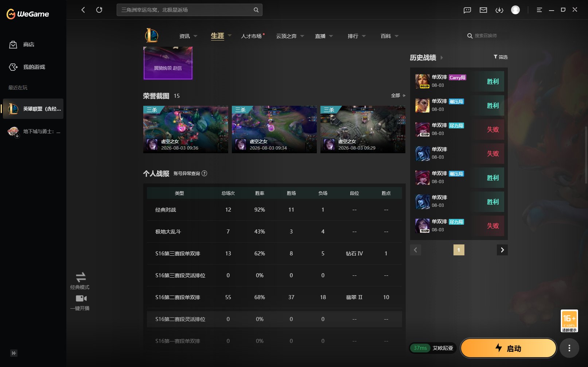Screen dimensions: 588x367
Task: Open triple kill screenshot from 09:29
Action: click(363, 130)
